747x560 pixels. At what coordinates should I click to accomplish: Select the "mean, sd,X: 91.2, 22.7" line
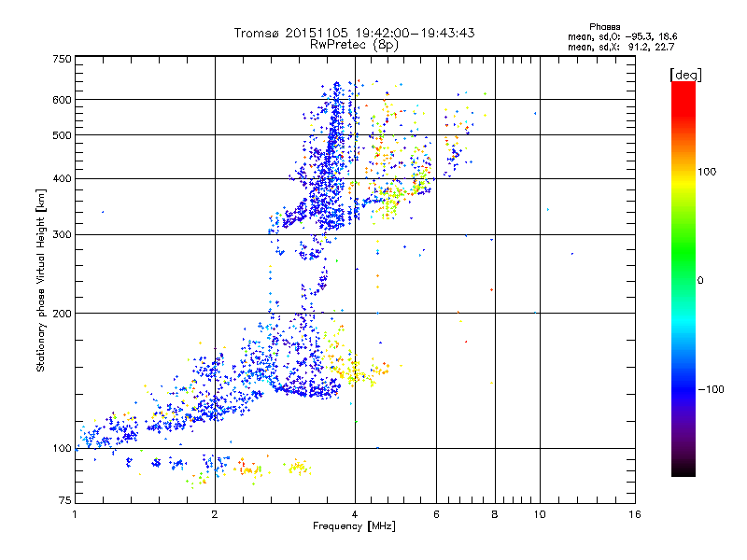(x=621, y=47)
